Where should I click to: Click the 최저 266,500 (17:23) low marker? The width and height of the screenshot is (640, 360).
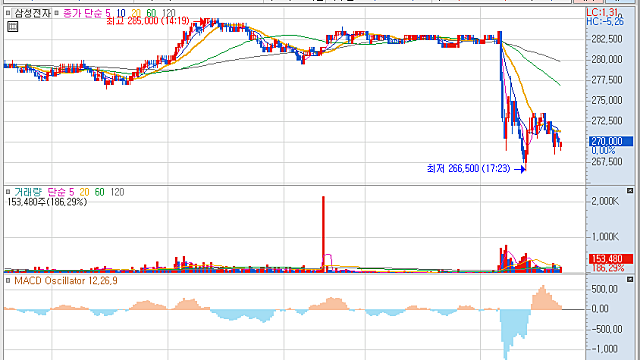(469, 169)
